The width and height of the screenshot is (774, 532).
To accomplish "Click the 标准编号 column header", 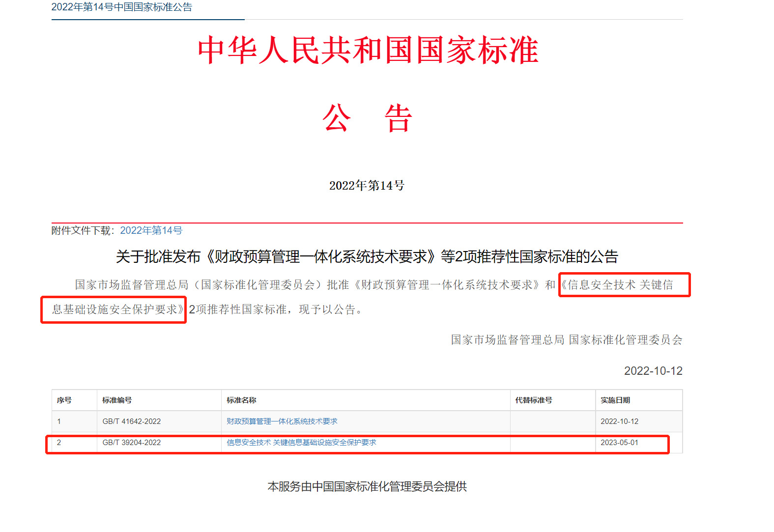I will click(159, 400).
